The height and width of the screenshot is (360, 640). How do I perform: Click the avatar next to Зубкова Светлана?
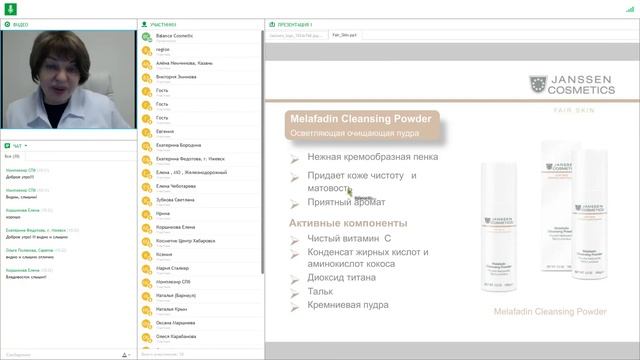(147, 201)
